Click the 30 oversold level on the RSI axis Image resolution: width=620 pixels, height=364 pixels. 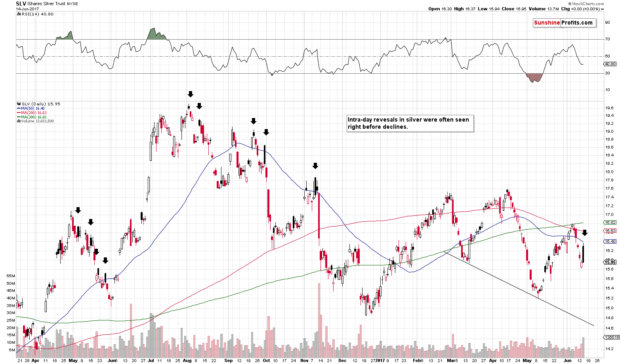coord(608,73)
